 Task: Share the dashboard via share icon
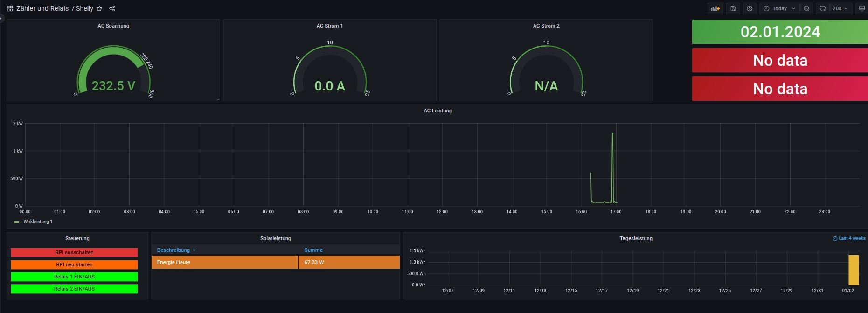tap(112, 8)
